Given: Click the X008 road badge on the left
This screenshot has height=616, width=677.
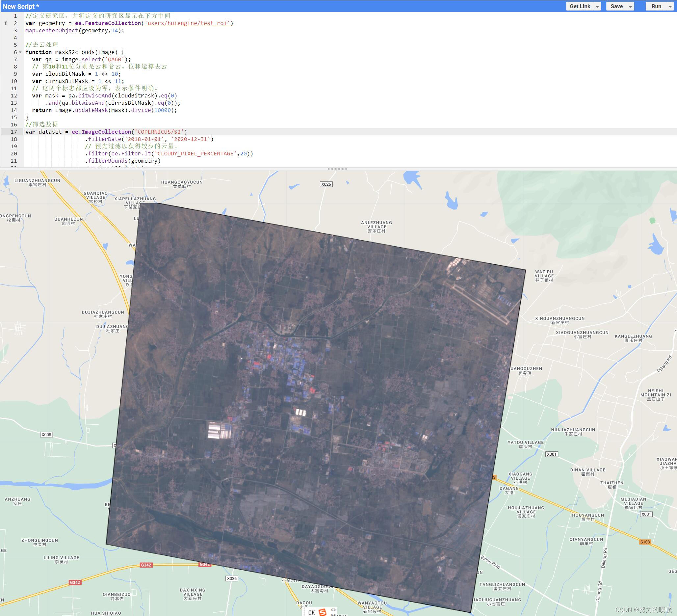Looking at the screenshot, I should click(46, 434).
